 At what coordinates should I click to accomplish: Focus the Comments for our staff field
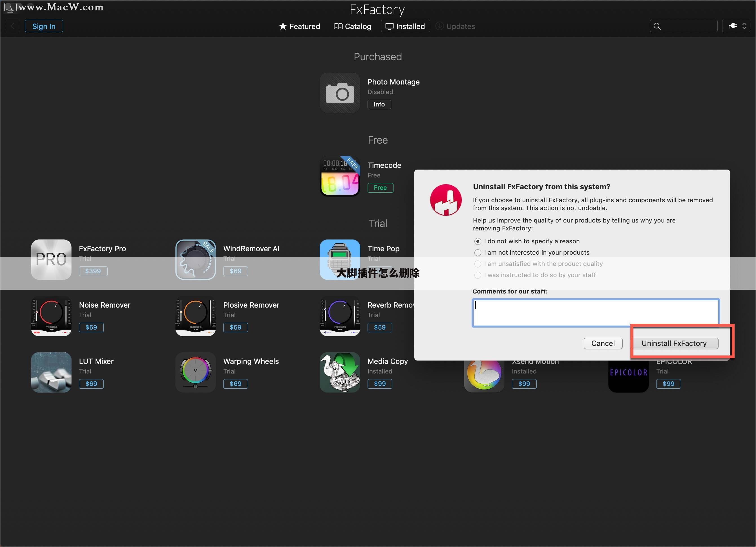[x=596, y=312]
